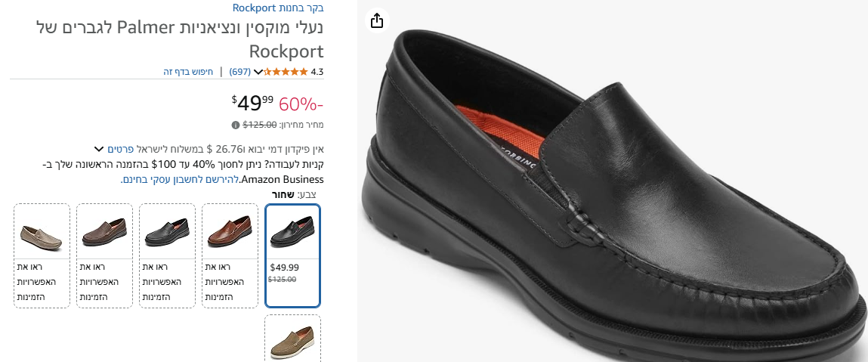Select the olive suede swatch in second row
This screenshot has height=362, width=868.
tap(292, 339)
